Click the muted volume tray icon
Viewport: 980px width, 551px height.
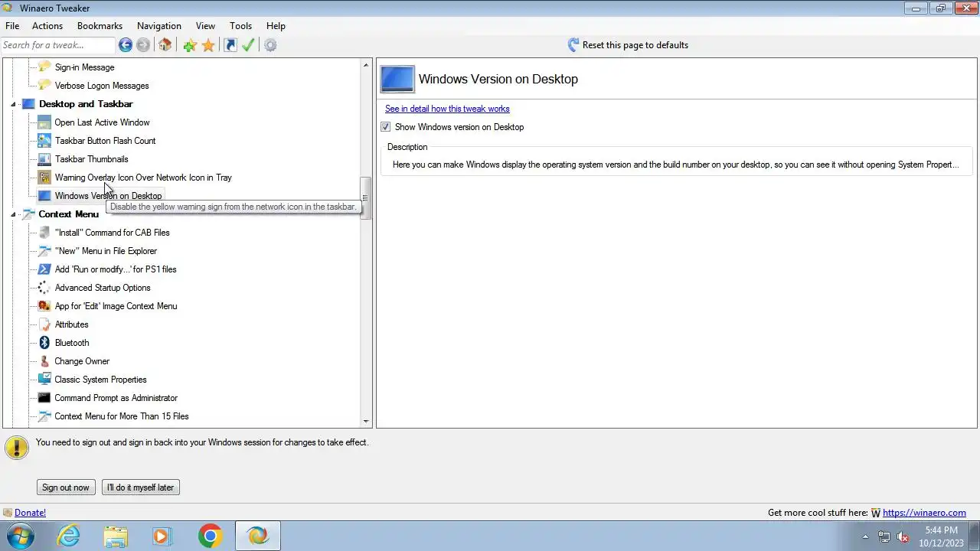(x=903, y=536)
